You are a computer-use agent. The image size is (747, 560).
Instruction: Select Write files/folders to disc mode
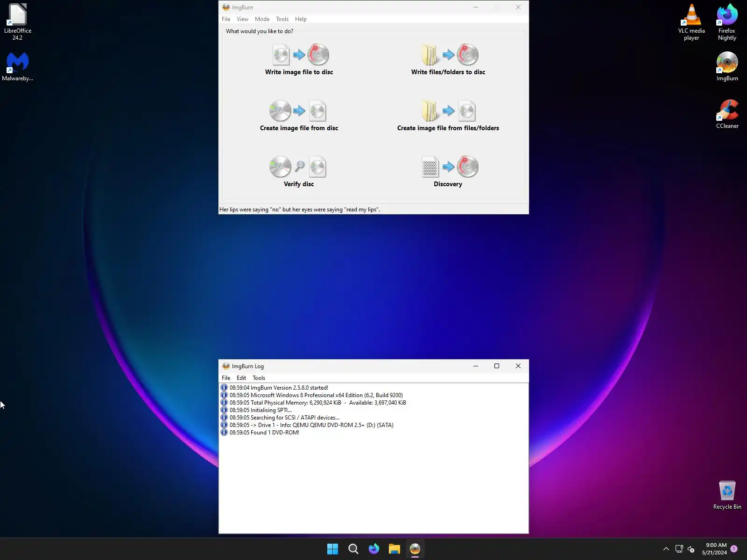[x=448, y=60]
